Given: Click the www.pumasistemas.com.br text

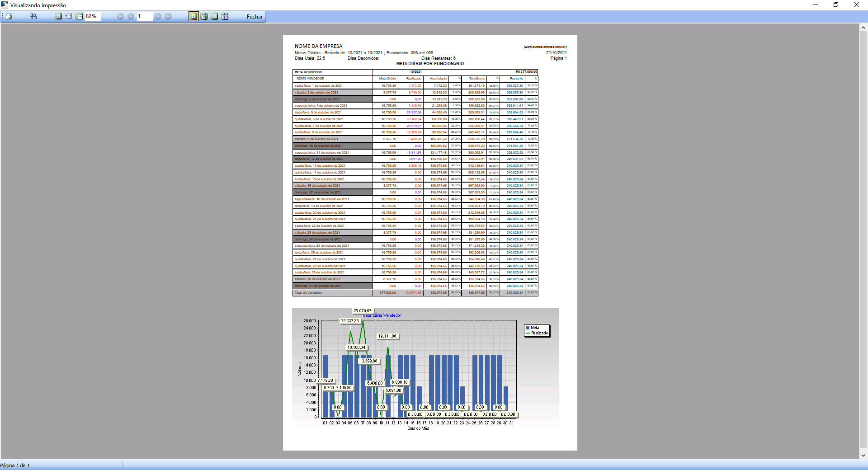Looking at the screenshot, I should point(545,47).
